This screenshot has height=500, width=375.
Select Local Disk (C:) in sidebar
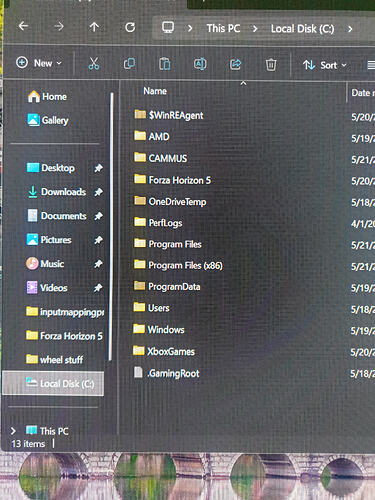tap(53, 383)
